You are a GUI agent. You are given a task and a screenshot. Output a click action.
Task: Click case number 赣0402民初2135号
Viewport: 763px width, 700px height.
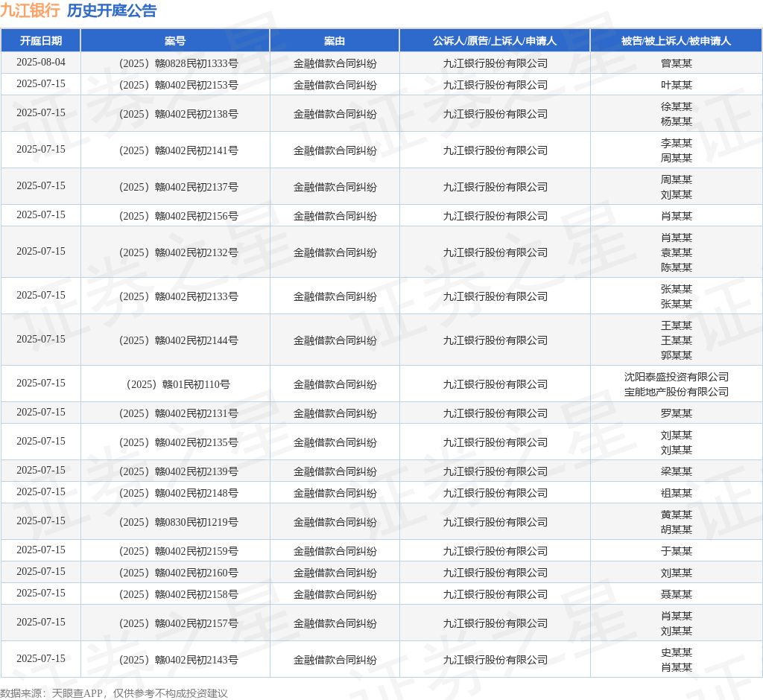179,442
